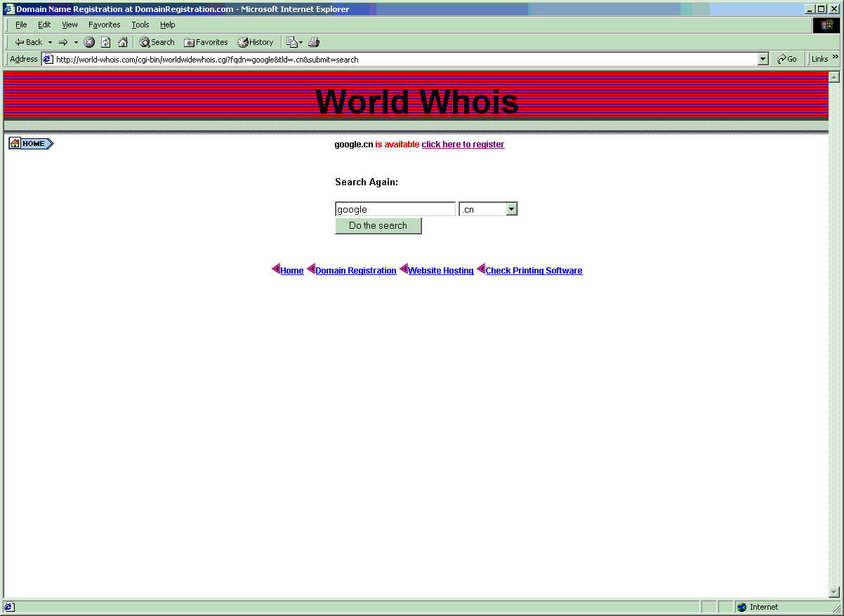Click the Internet zone globe icon

(741, 608)
